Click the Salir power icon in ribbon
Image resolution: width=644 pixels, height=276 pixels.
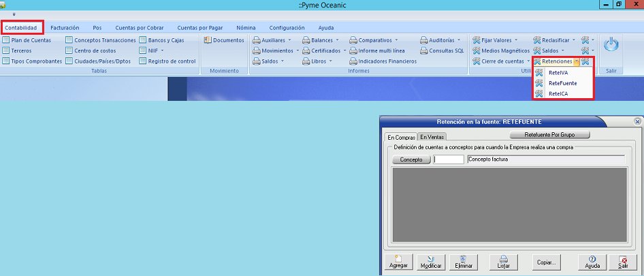click(611, 46)
